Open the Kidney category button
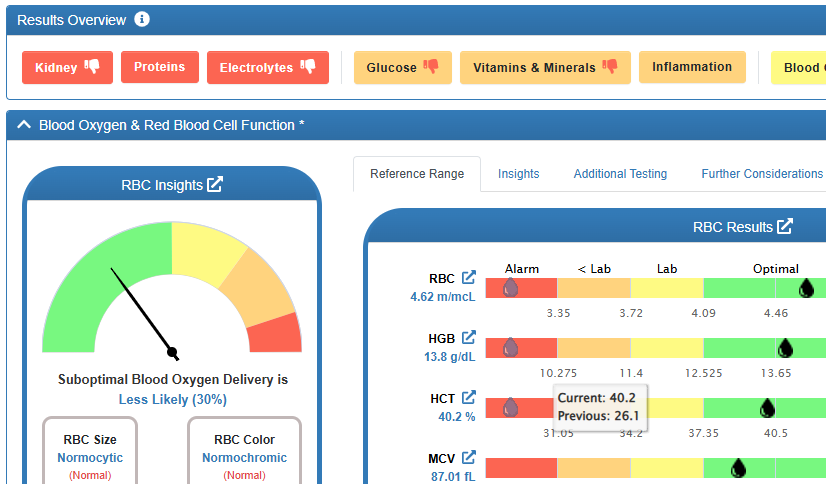Image resolution: width=826 pixels, height=484 pixels. 67,67
